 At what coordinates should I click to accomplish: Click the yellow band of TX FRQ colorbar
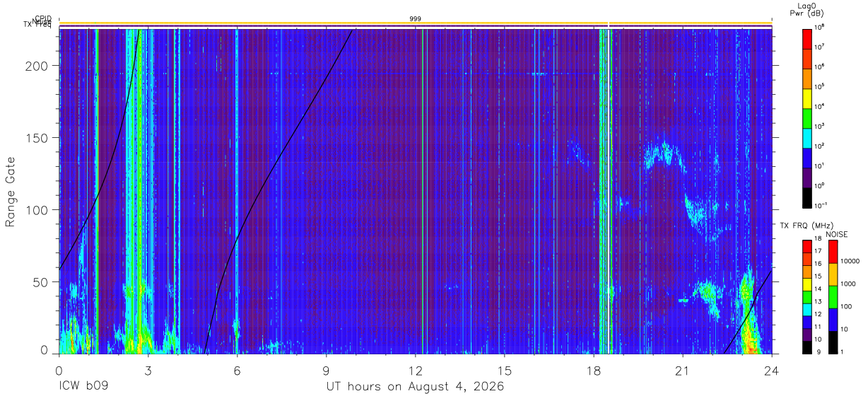click(807, 284)
